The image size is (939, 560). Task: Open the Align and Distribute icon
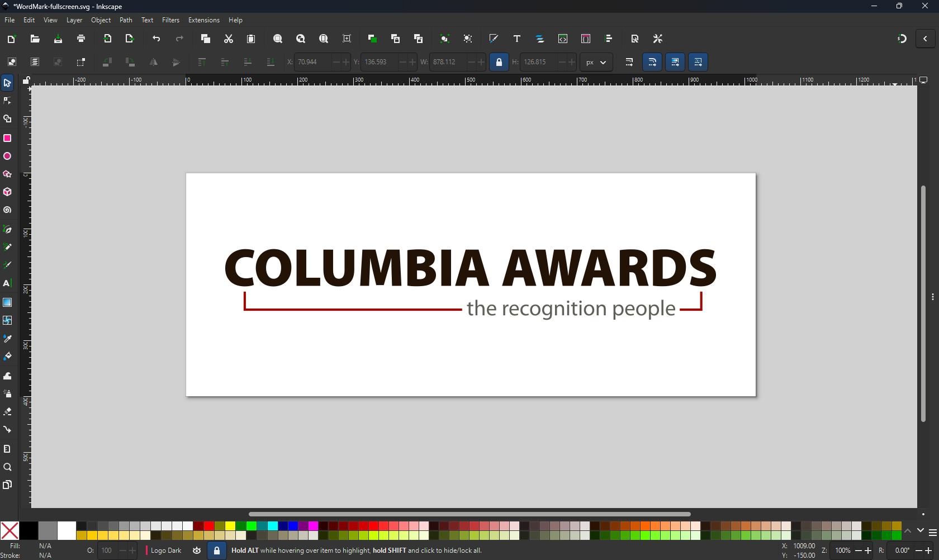pos(609,39)
